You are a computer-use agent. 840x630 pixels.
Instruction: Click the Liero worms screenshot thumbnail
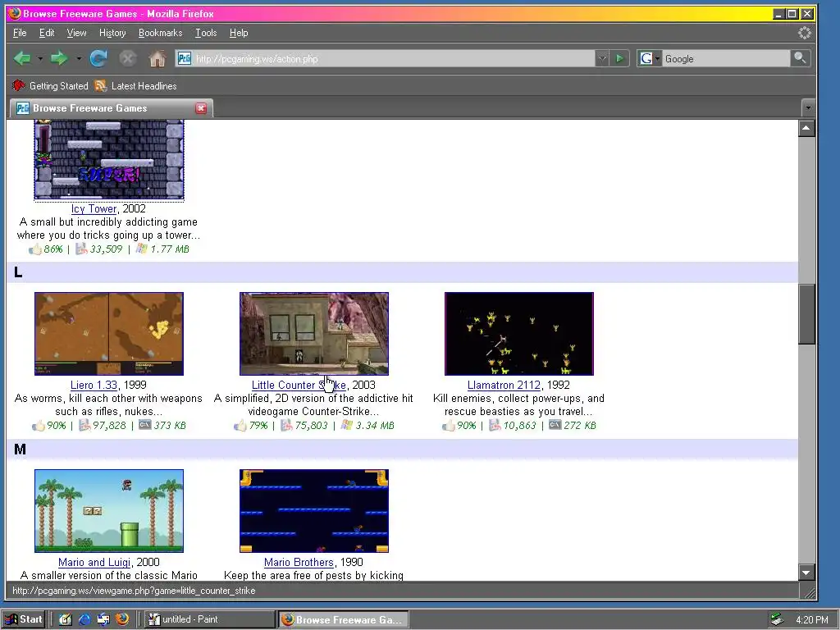pyautogui.click(x=109, y=334)
